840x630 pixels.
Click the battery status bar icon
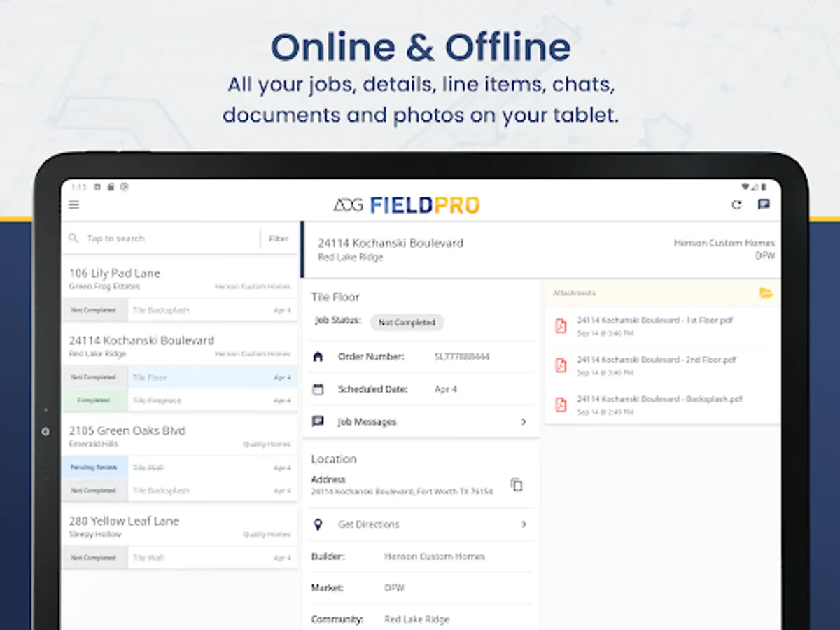[x=764, y=187]
